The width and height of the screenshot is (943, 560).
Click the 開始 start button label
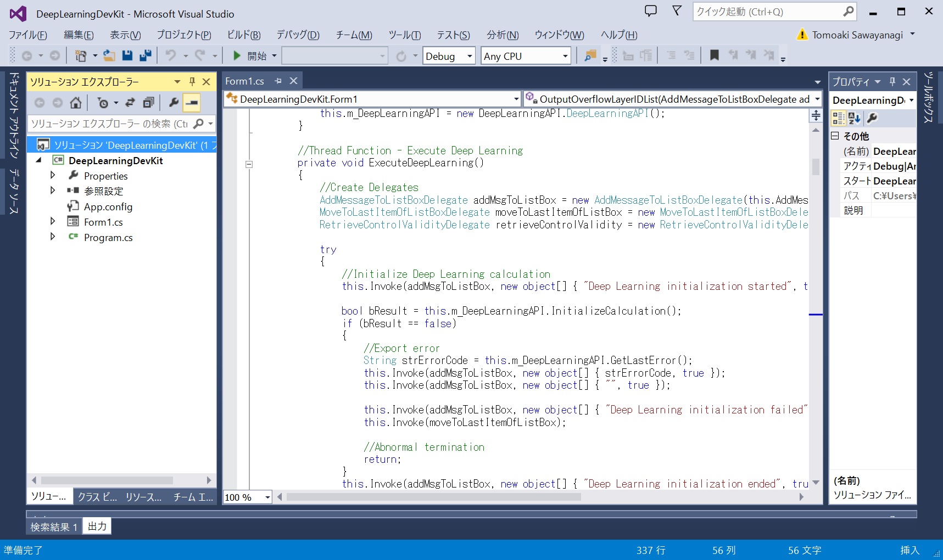pos(257,56)
